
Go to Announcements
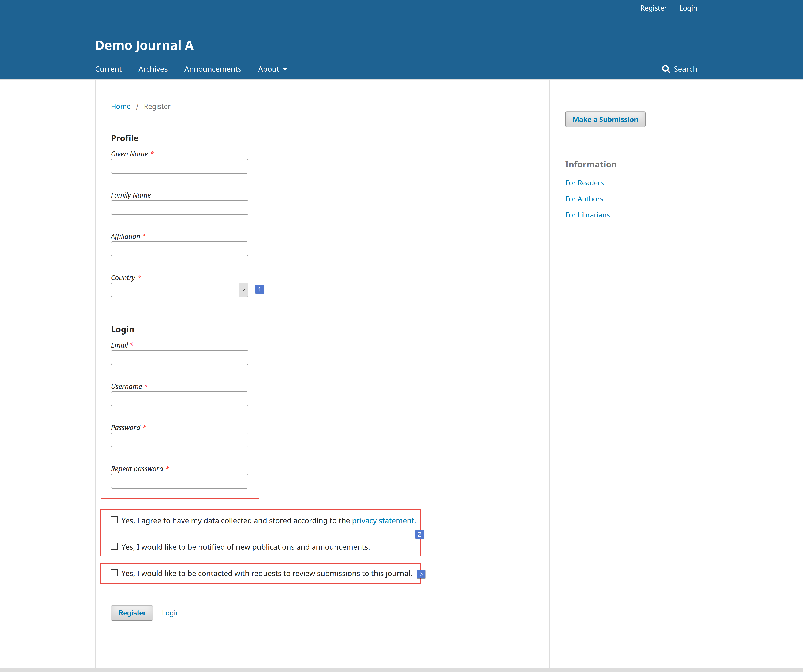[213, 69]
